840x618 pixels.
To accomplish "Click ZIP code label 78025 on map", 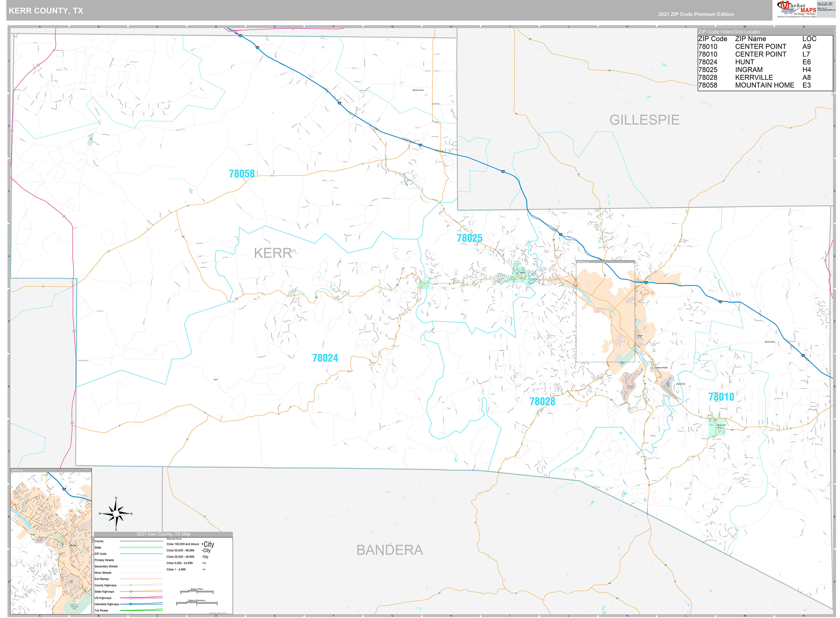I will [470, 238].
